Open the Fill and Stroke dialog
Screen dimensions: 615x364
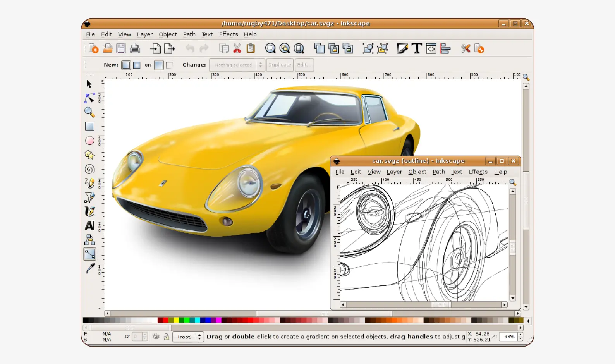[x=402, y=48]
